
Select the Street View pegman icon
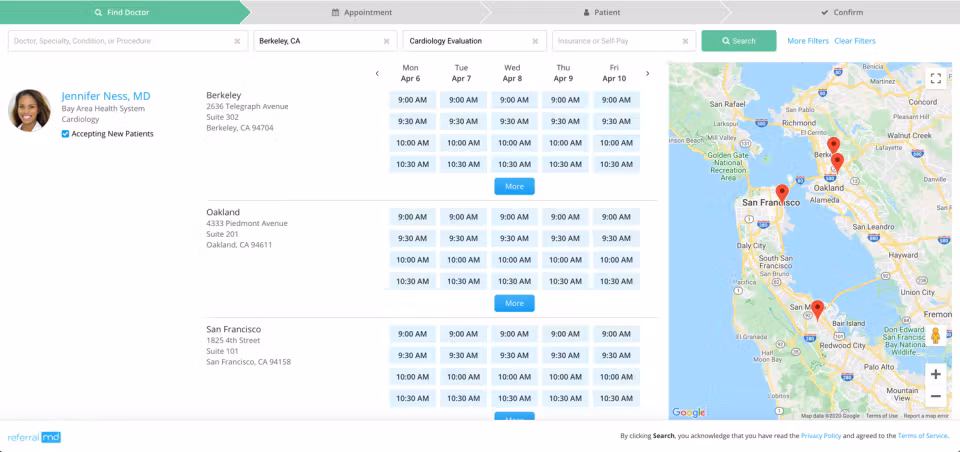coord(935,336)
